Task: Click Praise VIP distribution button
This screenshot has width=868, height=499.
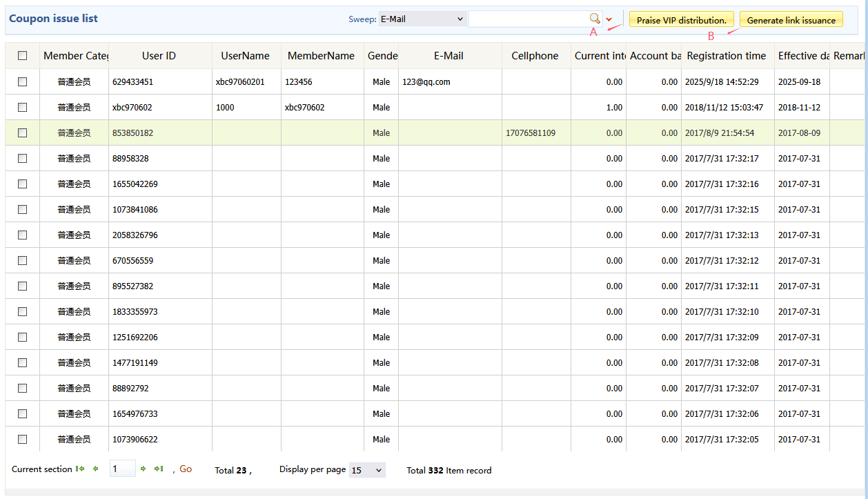Action: [681, 20]
